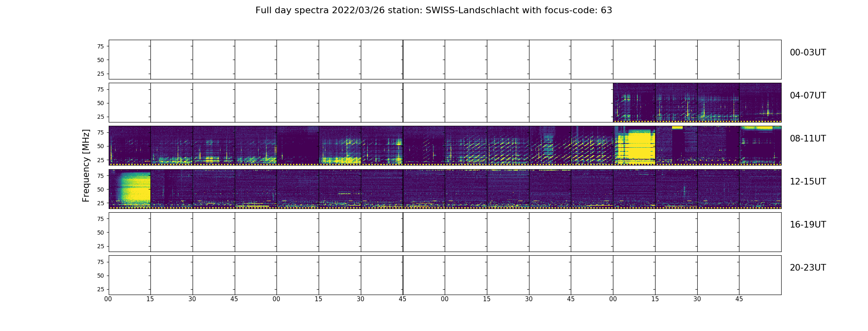The width and height of the screenshot is (868, 331).
Task: Click the 25 tick of the 08-11UT row
Action: click(x=100, y=160)
